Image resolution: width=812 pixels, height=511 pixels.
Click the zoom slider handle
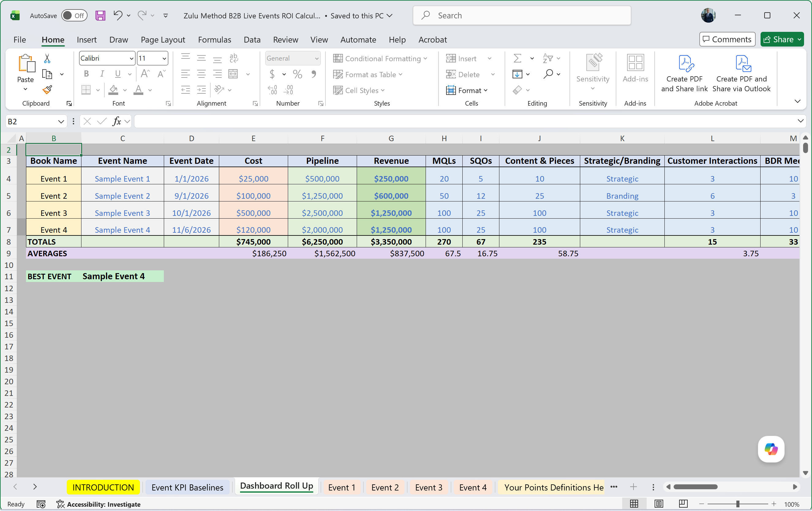click(x=738, y=504)
